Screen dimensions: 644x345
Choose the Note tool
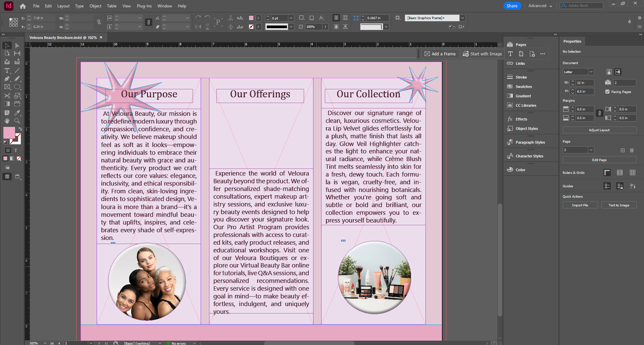[7, 113]
